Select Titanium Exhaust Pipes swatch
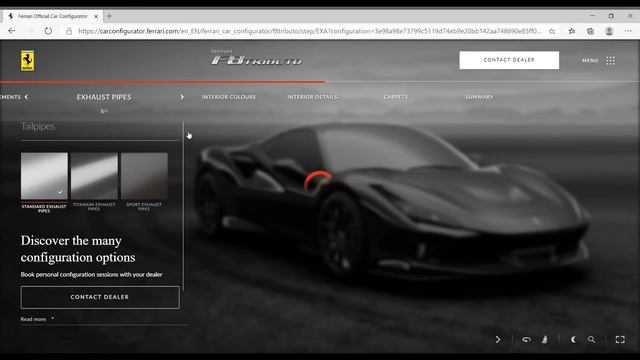Image resolution: width=640 pixels, height=360 pixels. [x=94, y=176]
